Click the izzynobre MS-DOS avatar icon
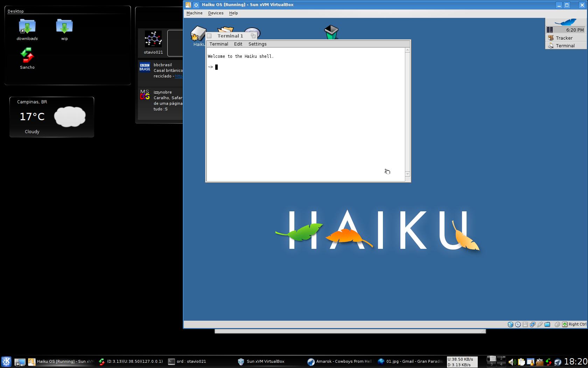The height and width of the screenshot is (368, 588). [145, 95]
